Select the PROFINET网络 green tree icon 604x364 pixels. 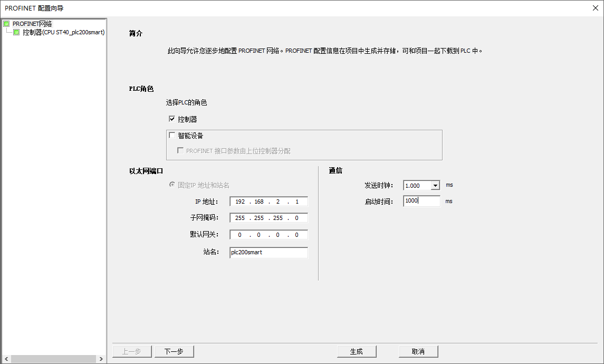(x=6, y=24)
